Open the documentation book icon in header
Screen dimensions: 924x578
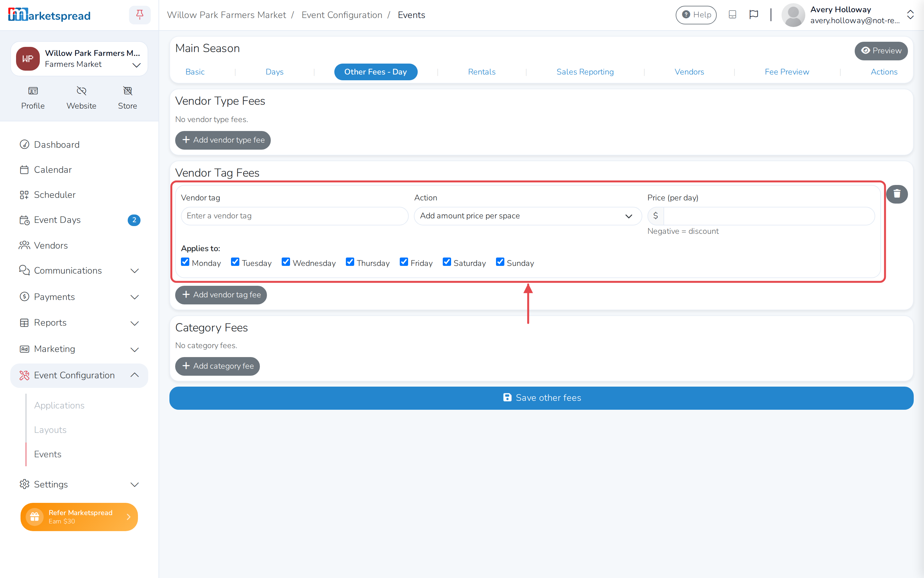[x=732, y=14]
